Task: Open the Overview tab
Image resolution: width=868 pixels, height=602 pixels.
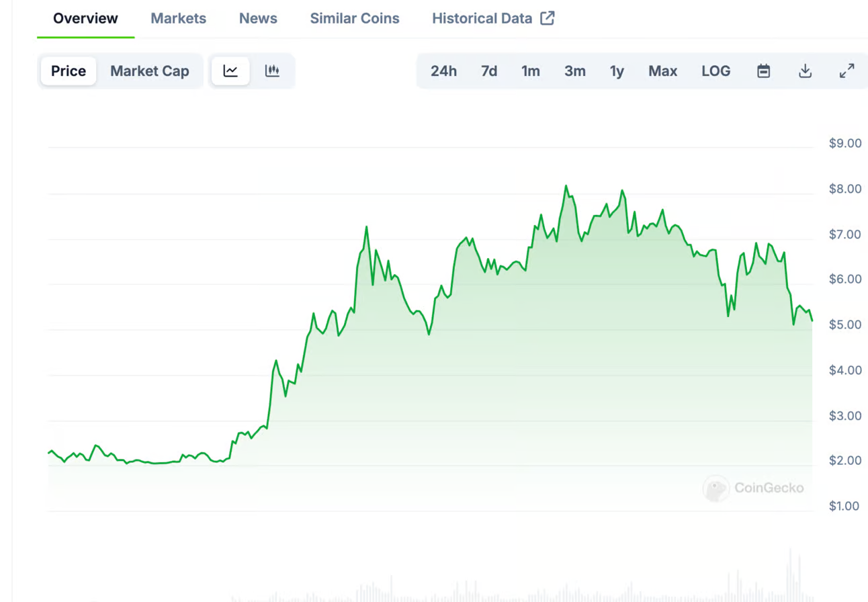Action: pyautogui.click(x=85, y=18)
